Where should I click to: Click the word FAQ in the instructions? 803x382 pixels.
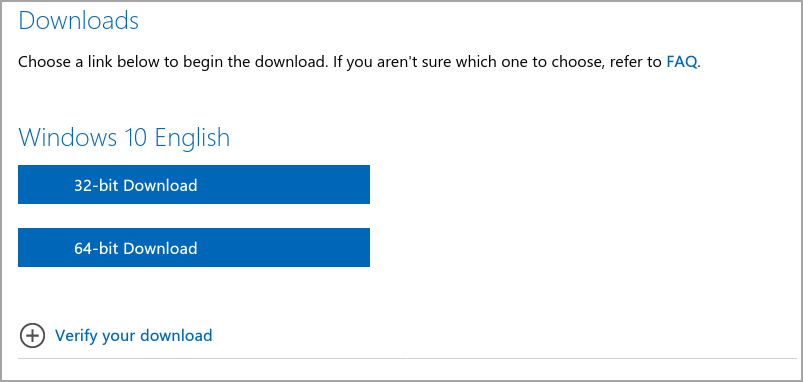click(681, 62)
